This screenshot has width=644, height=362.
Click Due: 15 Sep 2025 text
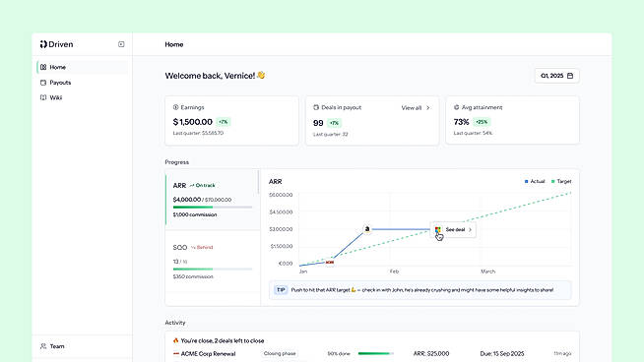pyautogui.click(x=502, y=353)
